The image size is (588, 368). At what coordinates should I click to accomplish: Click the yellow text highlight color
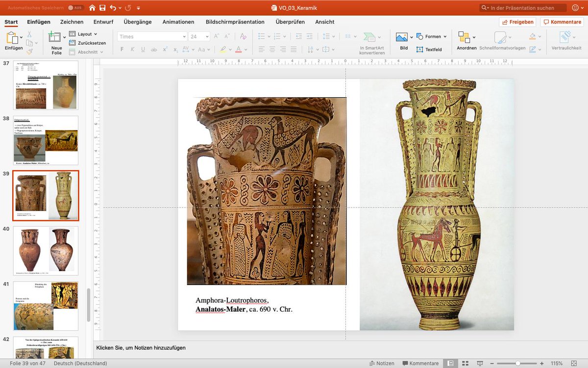(x=222, y=50)
